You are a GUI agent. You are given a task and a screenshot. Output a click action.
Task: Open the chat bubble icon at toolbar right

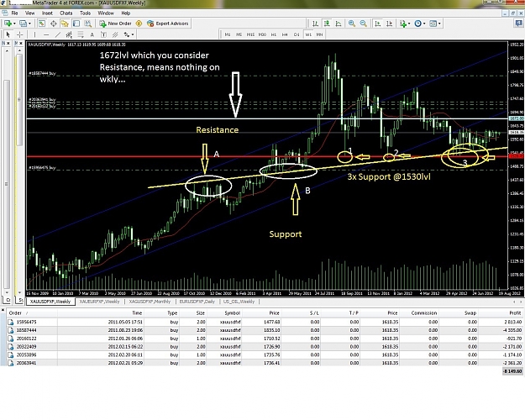519,24
